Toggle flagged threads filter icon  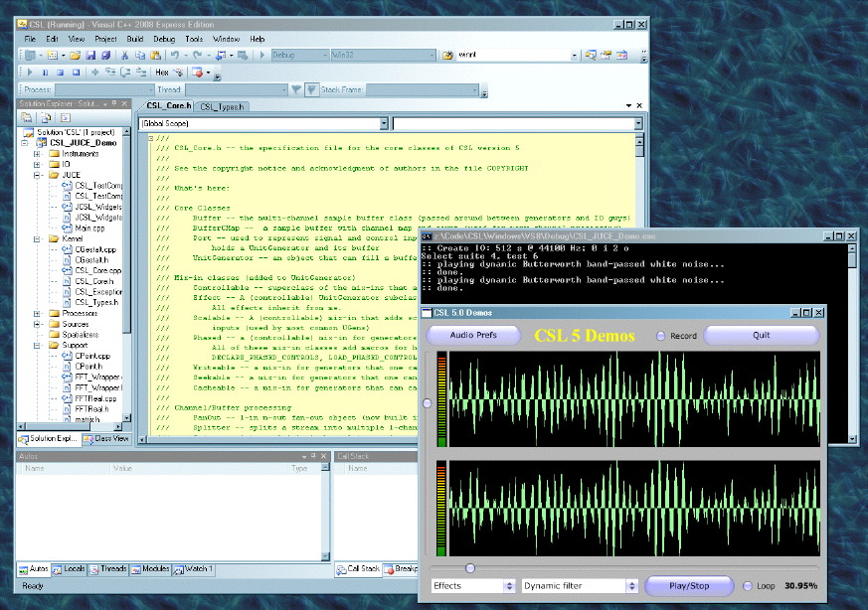(311, 89)
